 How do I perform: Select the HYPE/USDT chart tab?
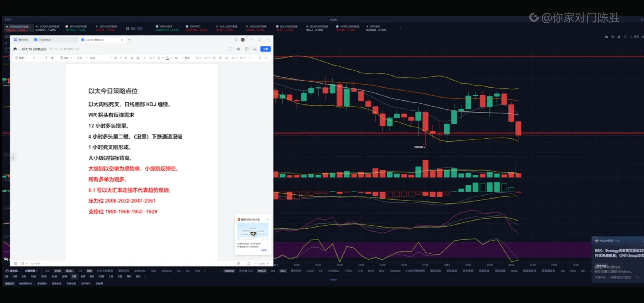[348, 28]
